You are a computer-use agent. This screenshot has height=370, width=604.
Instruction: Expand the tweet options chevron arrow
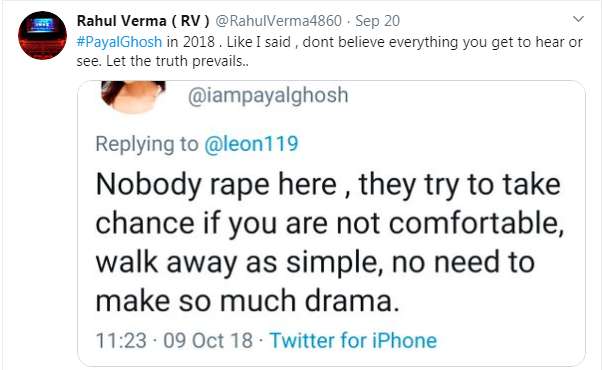[578, 19]
